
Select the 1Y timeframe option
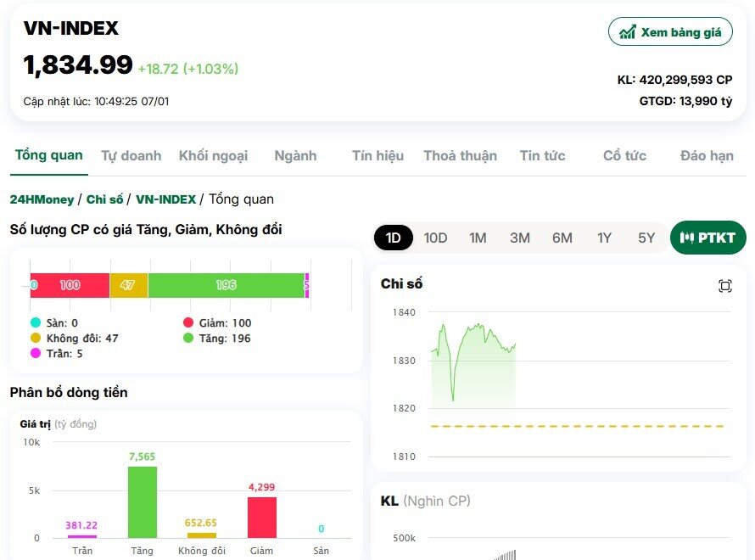(604, 238)
